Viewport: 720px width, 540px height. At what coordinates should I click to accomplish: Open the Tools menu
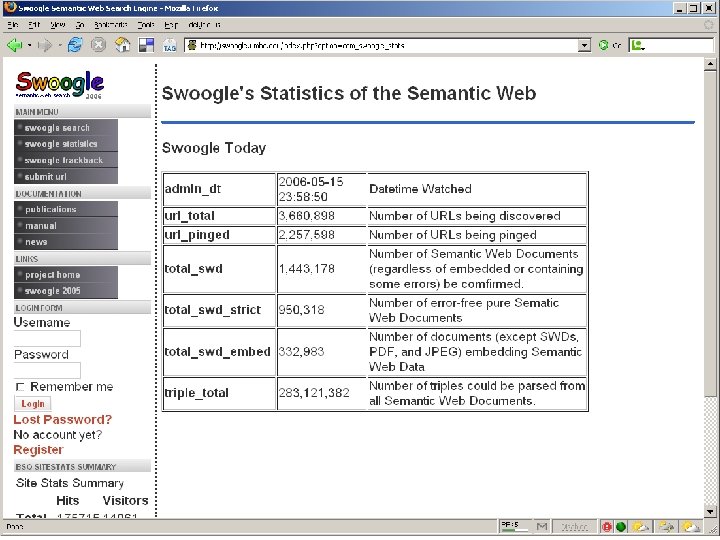(146, 25)
